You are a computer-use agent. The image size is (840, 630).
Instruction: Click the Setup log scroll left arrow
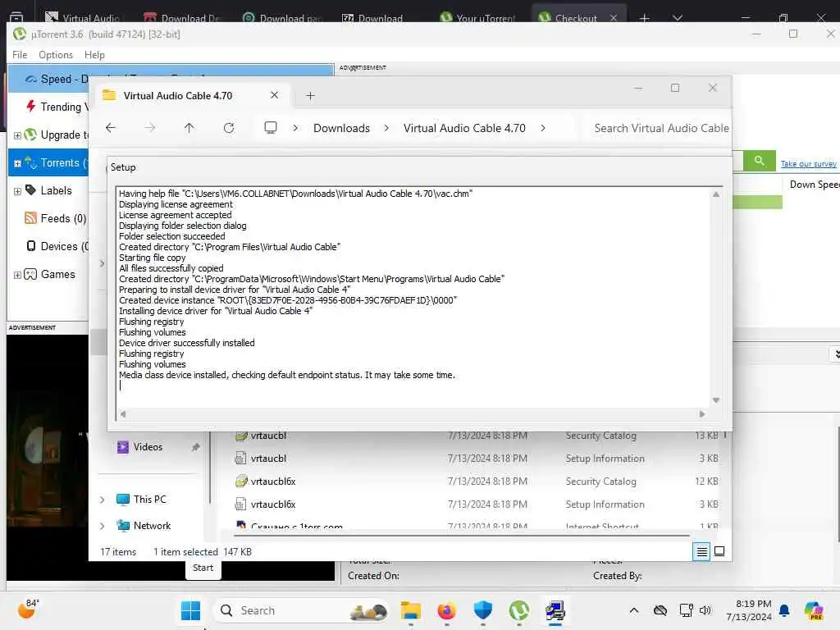point(123,413)
